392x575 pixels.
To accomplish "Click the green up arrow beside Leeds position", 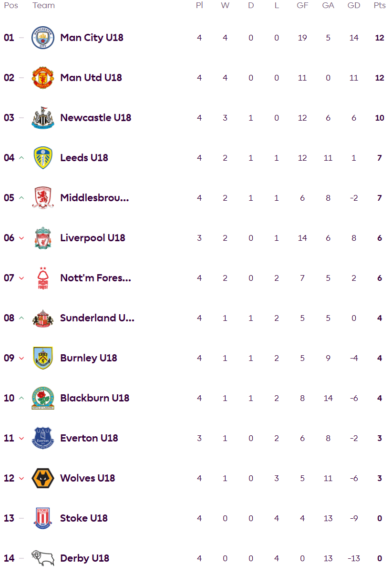I will (x=21, y=158).
